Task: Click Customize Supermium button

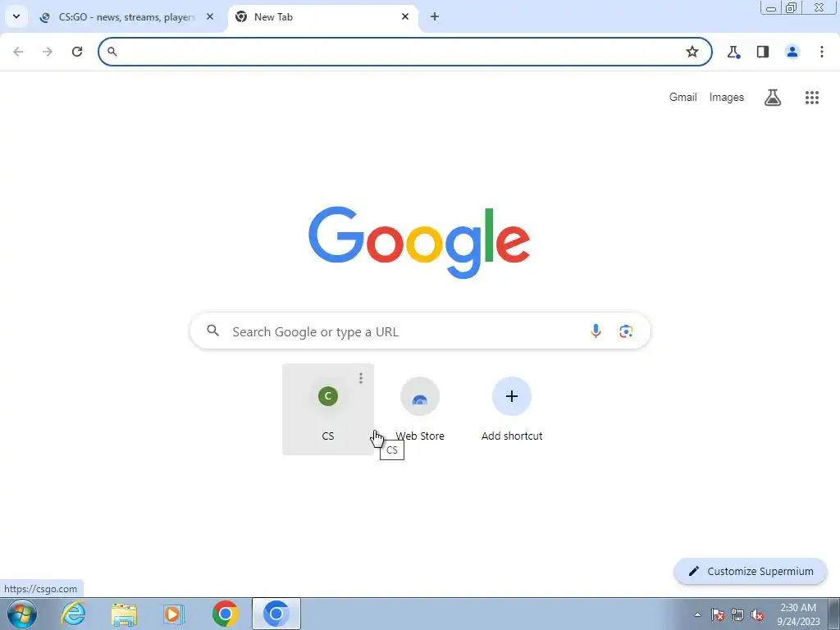Action: click(751, 571)
